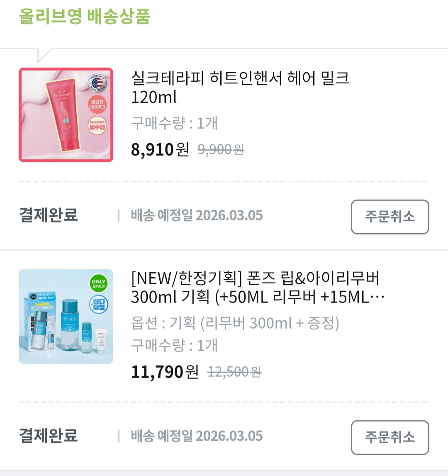Click the 11,790원 sale price
Screen dimensions: 448x476
pyautogui.click(x=165, y=371)
